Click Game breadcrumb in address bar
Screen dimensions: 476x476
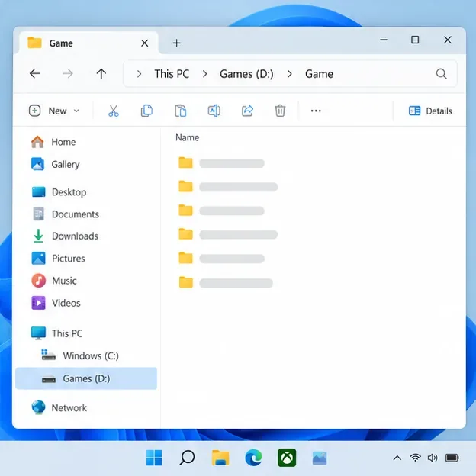[319, 74]
